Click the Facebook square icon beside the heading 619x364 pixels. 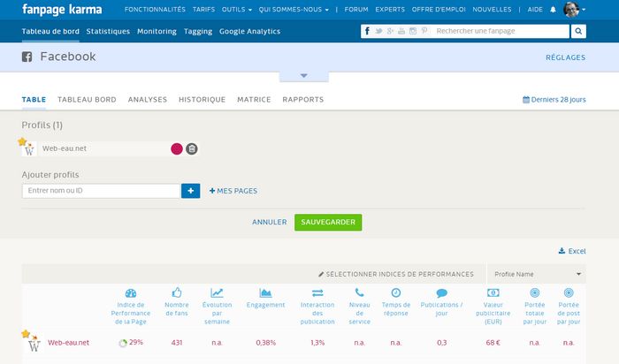(27, 57)
